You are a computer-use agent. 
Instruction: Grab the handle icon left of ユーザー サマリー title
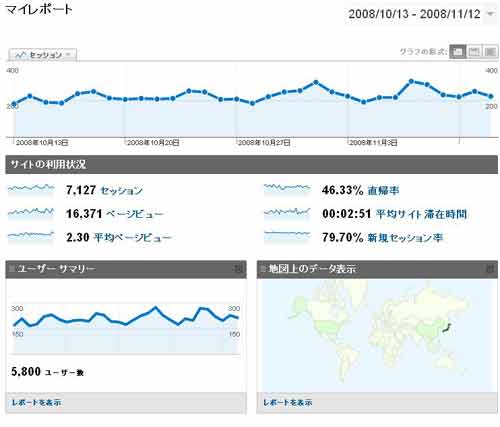point(12,268)
